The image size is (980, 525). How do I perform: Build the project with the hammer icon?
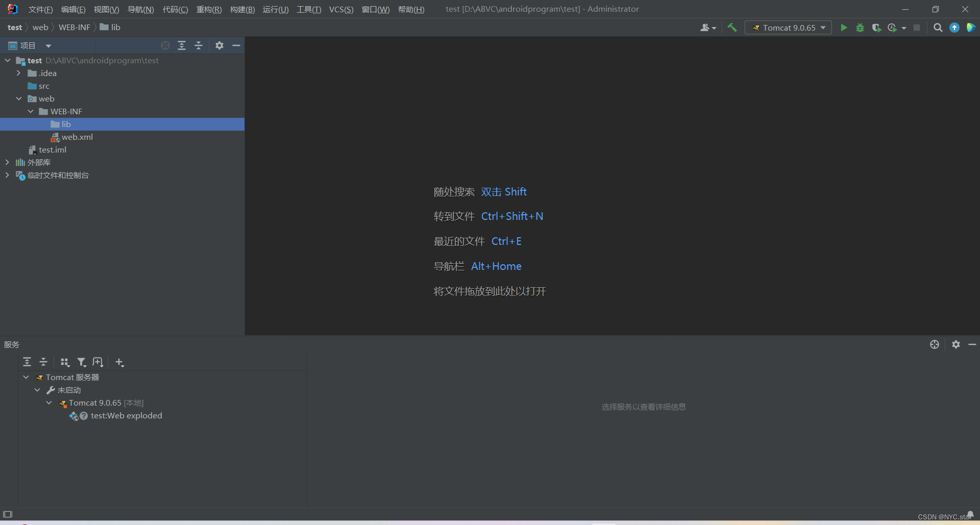pos(732,28)
